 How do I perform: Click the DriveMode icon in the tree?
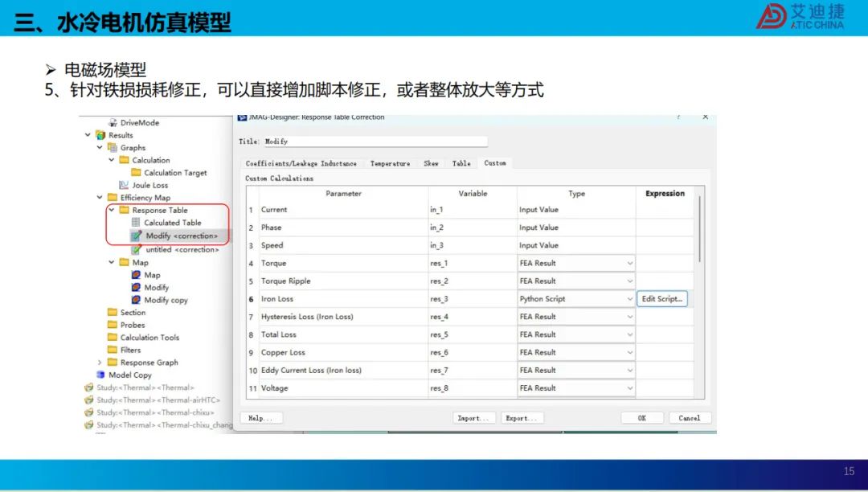coord(113,123)
